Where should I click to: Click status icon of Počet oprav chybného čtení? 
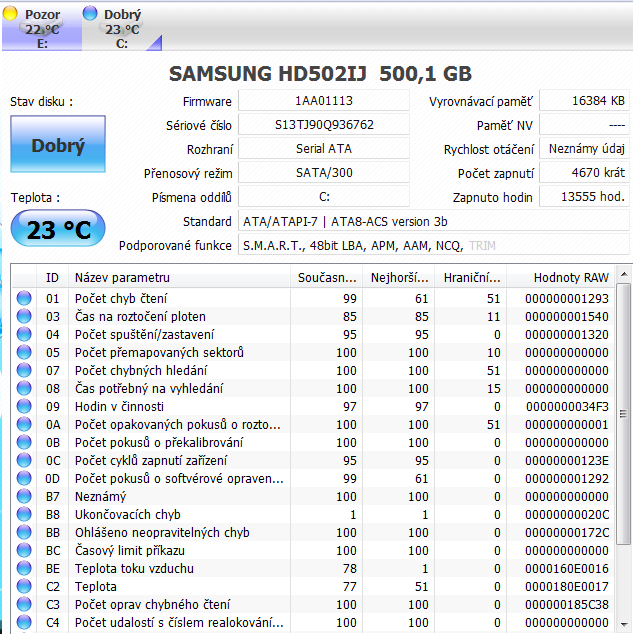tap(24, 604)
